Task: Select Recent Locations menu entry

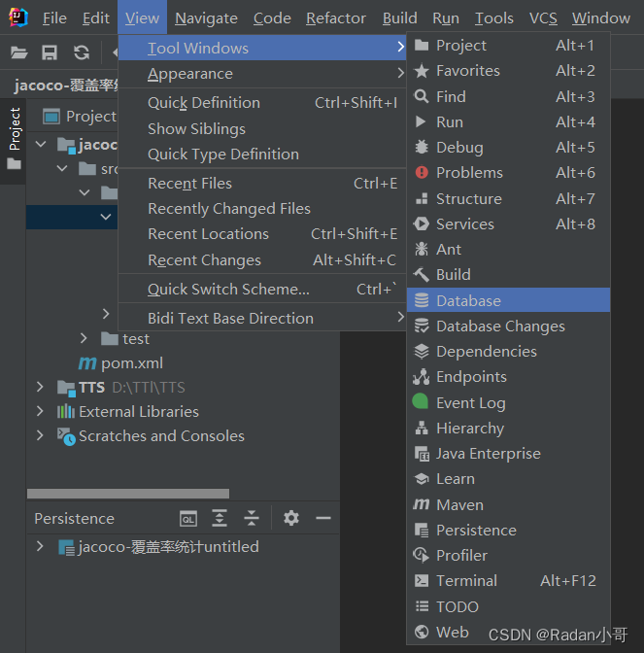Action: 262,233
